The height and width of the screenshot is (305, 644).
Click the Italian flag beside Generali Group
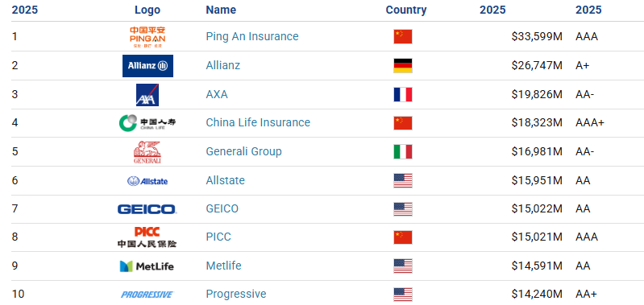tap(403, 151)
